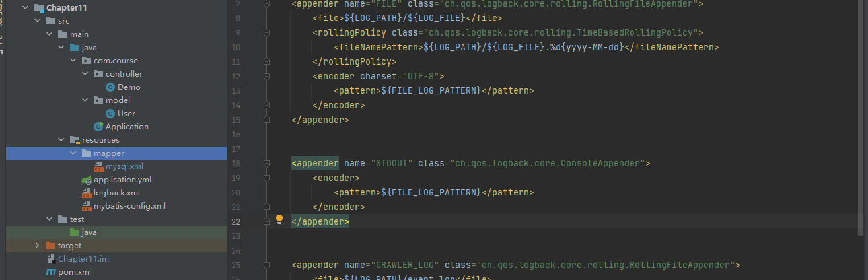Click the Chapter11.iml module file icon
868x280 pixels.
tap(51, 259)
